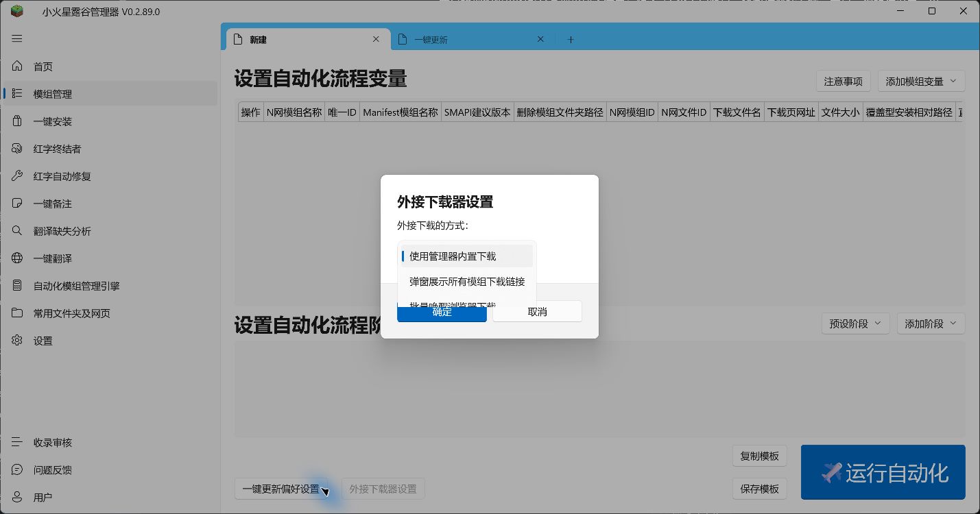Toggle the hamburger navigation menu
This screenshot has height=514, width=980.
17,39
